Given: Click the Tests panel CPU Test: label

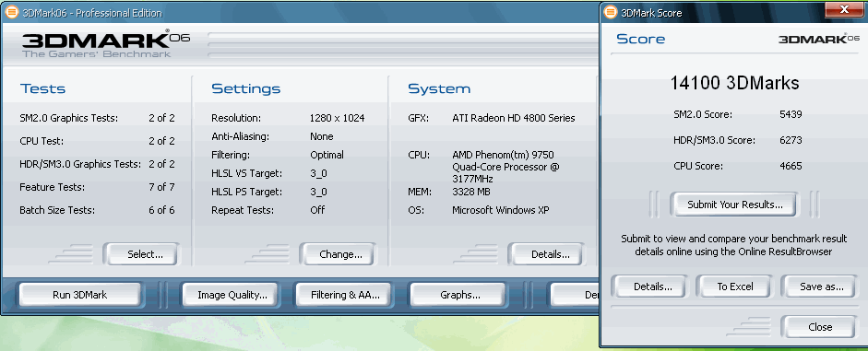Looking at the screenshot, I should (42, 141).
